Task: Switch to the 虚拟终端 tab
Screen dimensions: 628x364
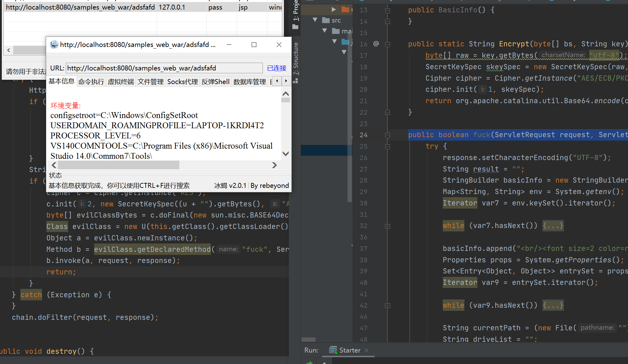Action: coord(121,82)
